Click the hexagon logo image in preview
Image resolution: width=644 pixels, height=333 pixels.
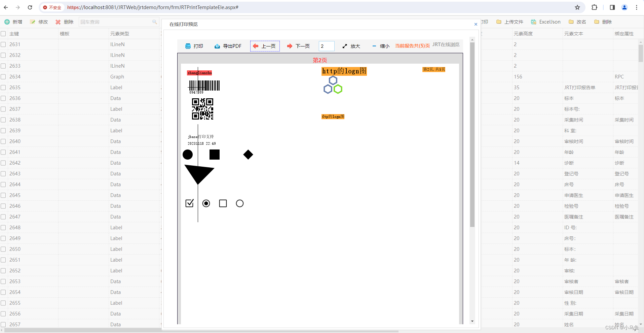(x=333, y=85)
